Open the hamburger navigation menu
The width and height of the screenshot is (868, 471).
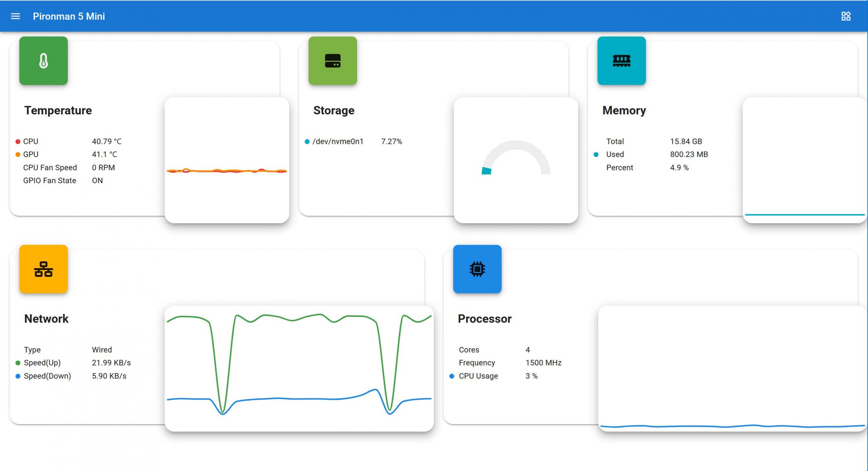tap(16, 16)
